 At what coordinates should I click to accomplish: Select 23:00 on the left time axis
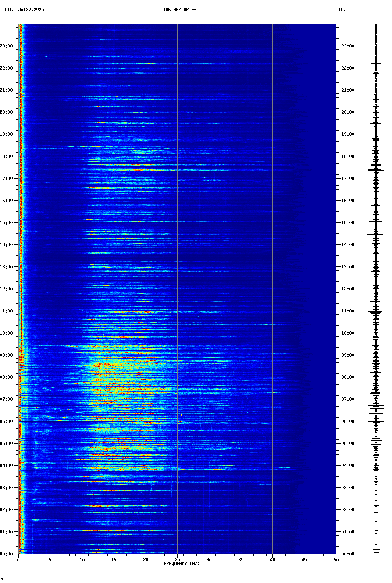[6, 46]
